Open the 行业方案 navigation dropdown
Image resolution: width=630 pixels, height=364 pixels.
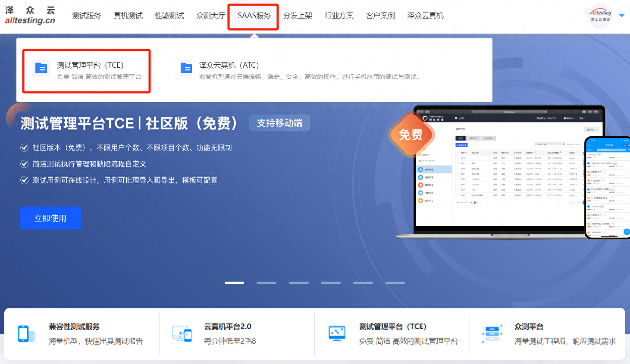[339, 15]
